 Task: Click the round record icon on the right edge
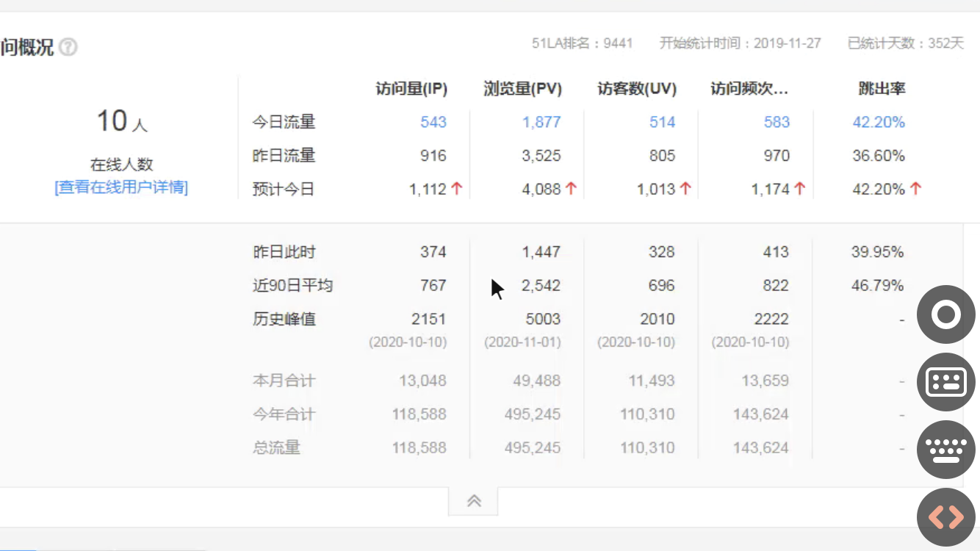(945, 314)
